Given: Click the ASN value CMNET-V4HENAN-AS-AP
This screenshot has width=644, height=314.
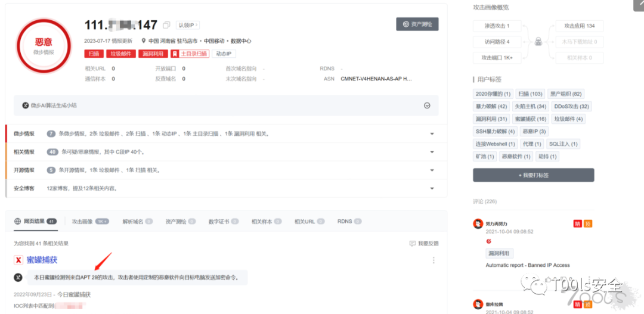Looking at the screenshot, I should coord(377,79).
